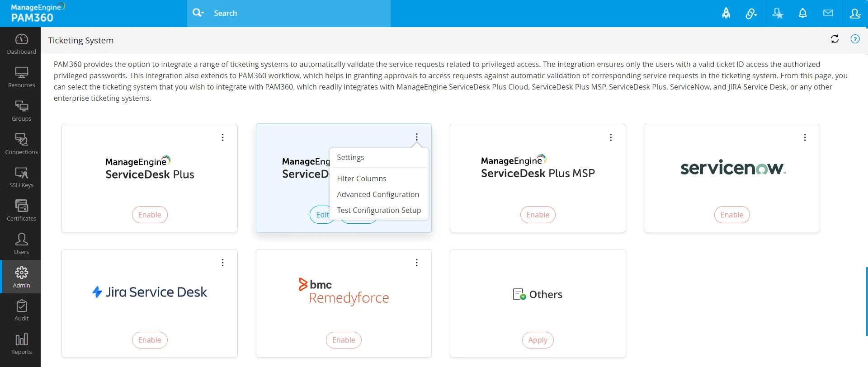
Task: Open the ServiceDesk Plus three-dot menu
Action: 223,137
